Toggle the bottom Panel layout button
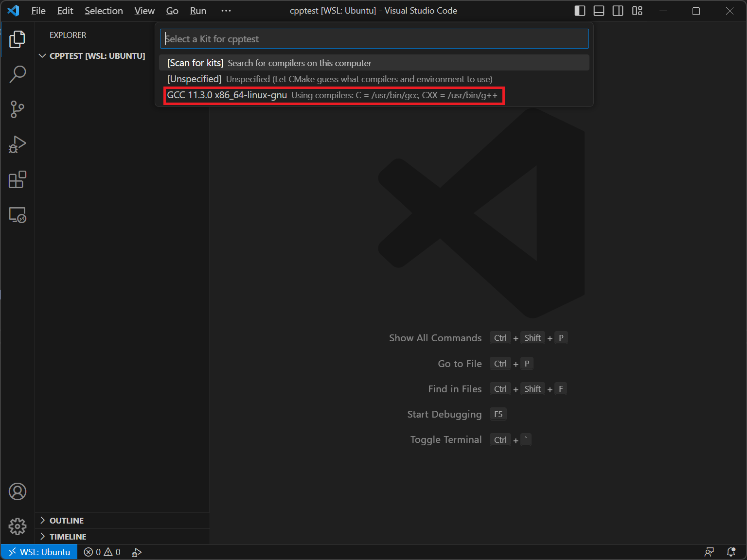The image size is (747, 560). pyautogui.click(x=599, y=11)
